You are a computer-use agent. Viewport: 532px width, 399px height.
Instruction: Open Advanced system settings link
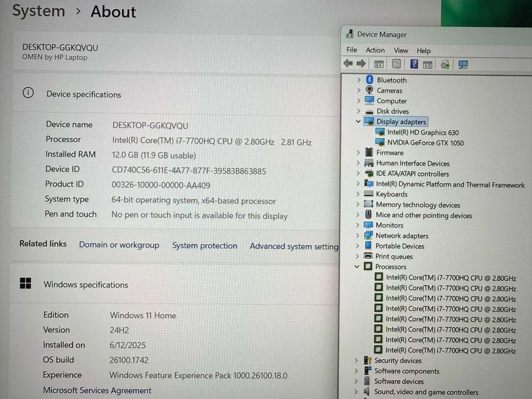294,246
